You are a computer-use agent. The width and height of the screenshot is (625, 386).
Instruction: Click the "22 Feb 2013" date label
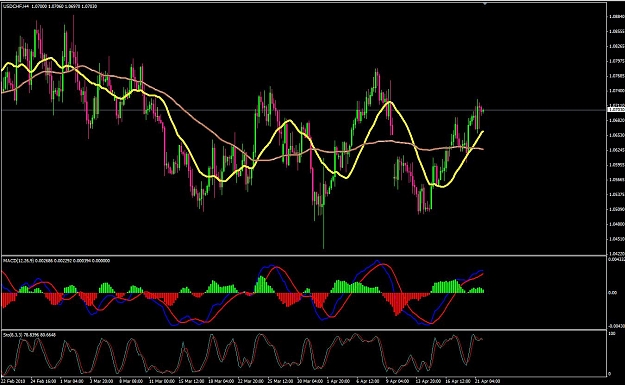(x=12, y=381)
